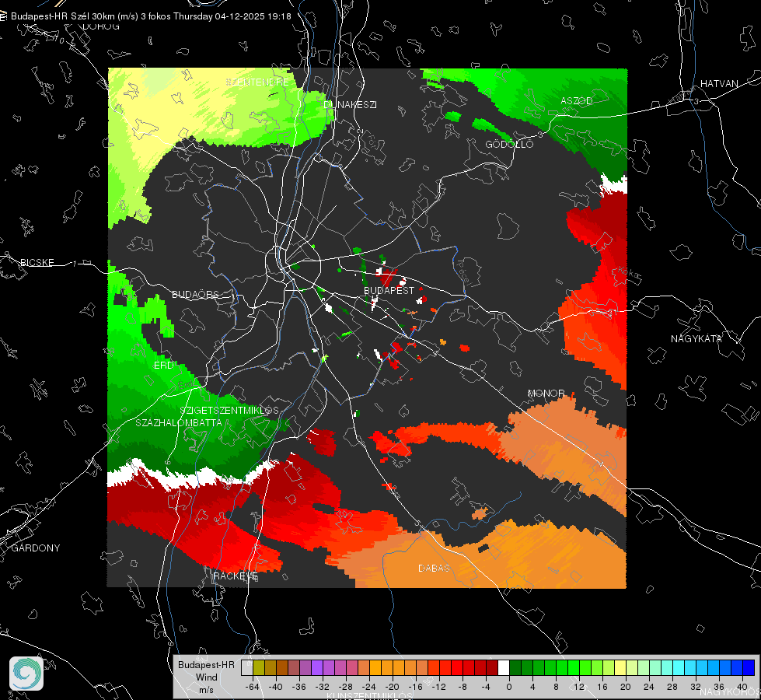Click the -36 legend value
The width and height of the screenshot is (761, 700).
tap(299, 687)
